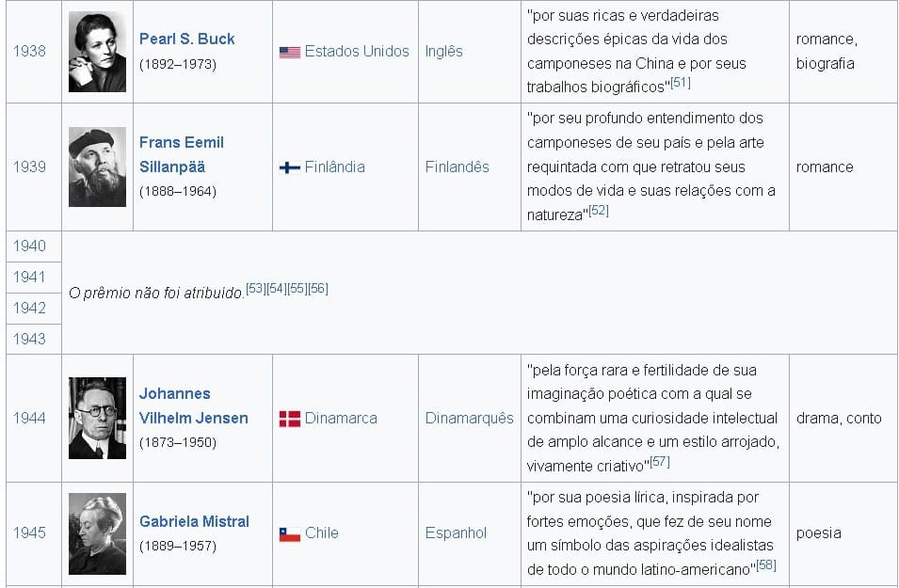Open the Dinamarca country link

(x=341, y=419)
